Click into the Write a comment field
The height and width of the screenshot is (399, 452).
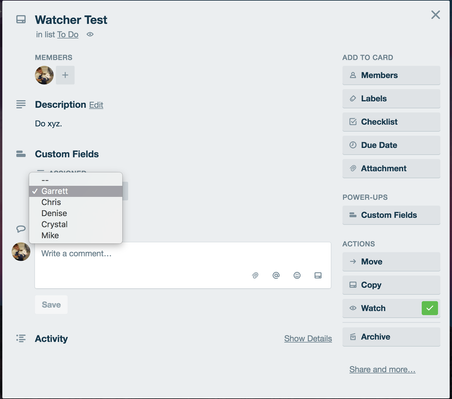pos(183,265)
